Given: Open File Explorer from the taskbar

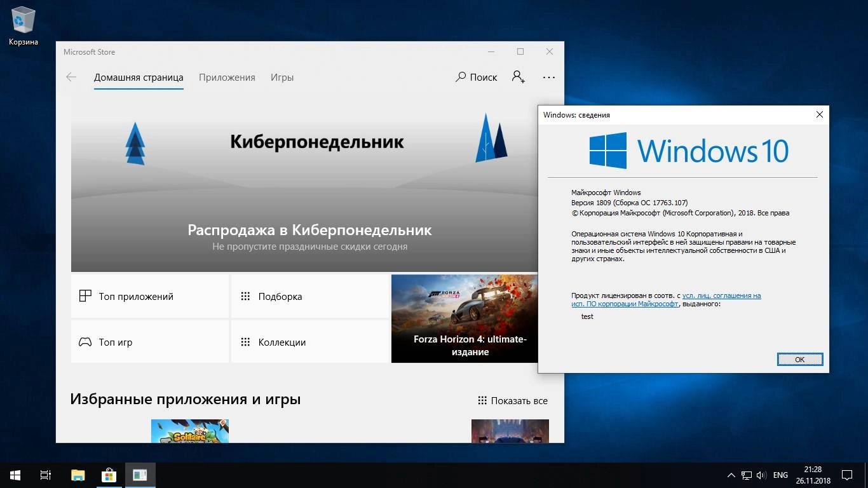Looking at the screenshot, I should (78, 475).
